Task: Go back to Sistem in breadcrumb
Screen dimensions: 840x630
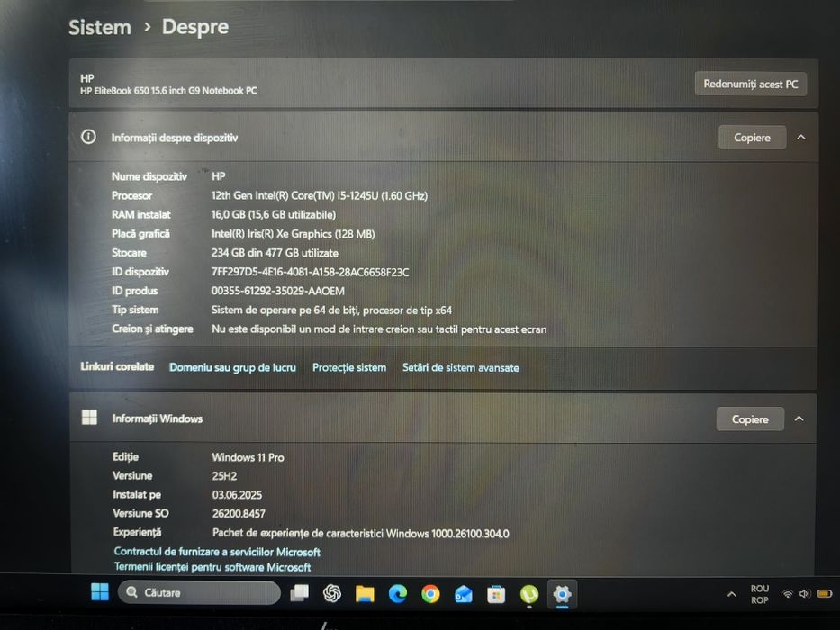Action: tap(100, 27)
